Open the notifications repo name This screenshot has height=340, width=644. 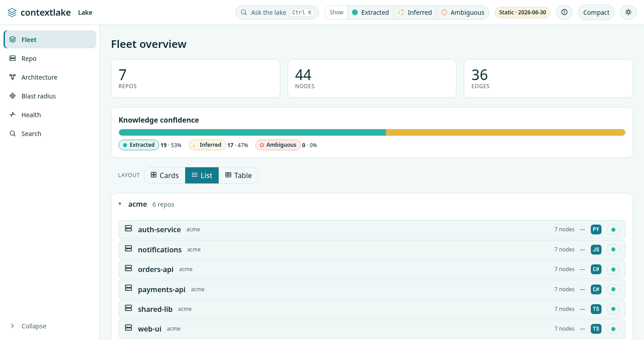pyautogui.click(x=160, y=250)
